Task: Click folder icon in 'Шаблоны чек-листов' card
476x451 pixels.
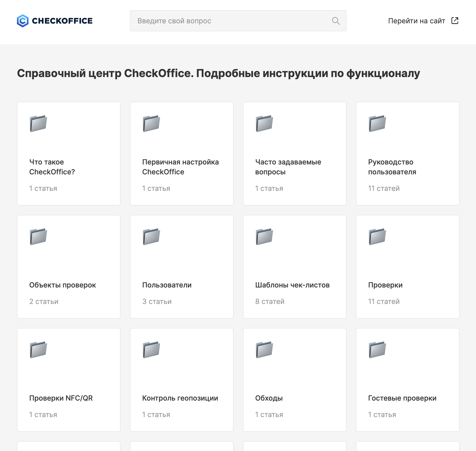Action: [x=264, y=237]
